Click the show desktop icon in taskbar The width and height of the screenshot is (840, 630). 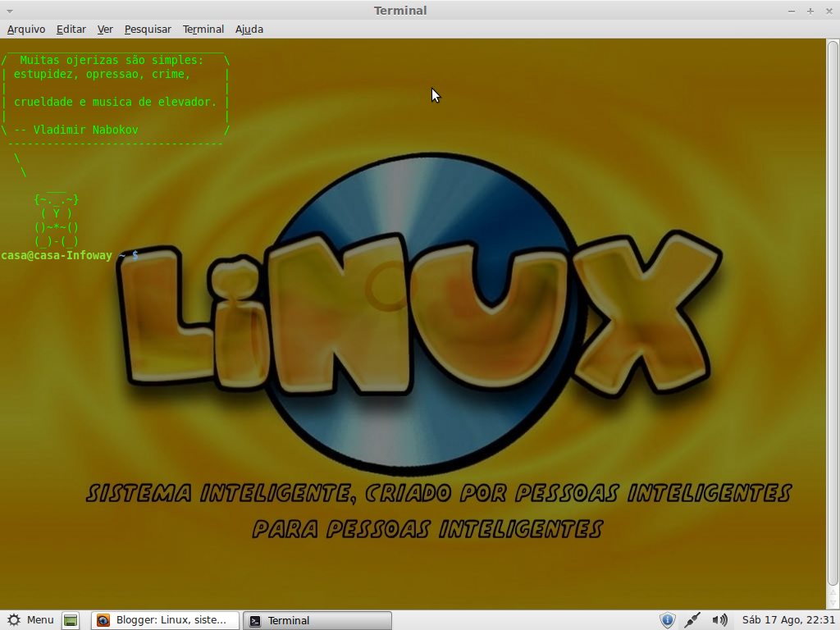(x=71, y=620)
